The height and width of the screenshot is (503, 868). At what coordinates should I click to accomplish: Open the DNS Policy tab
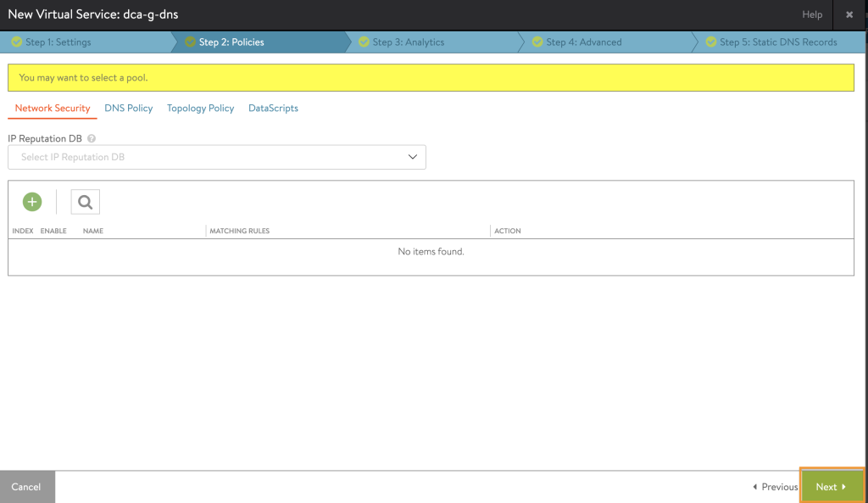pos(129,108)
